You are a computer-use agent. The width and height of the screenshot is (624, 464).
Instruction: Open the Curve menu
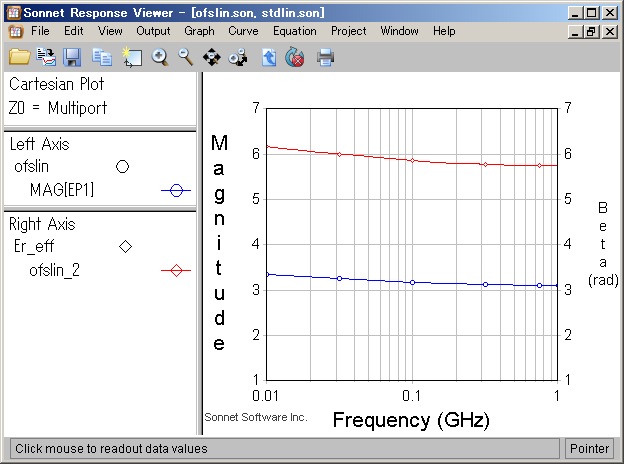coord(243,31)
